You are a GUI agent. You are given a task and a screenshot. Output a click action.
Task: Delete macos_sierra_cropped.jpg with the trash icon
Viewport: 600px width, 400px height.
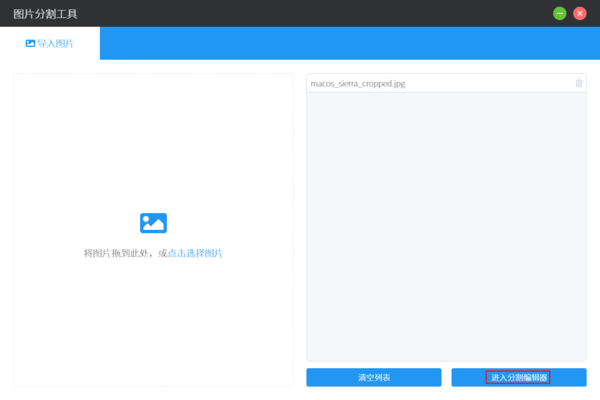579,83
